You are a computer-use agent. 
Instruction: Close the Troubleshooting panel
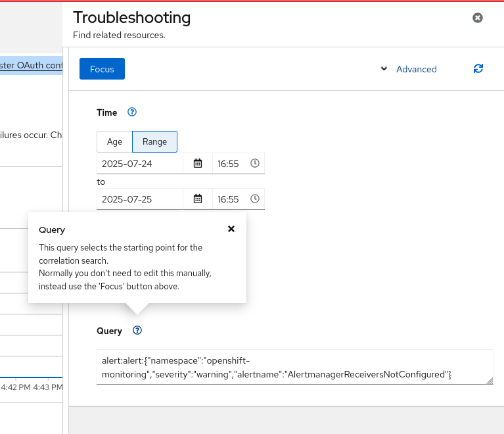pos(477,18)
